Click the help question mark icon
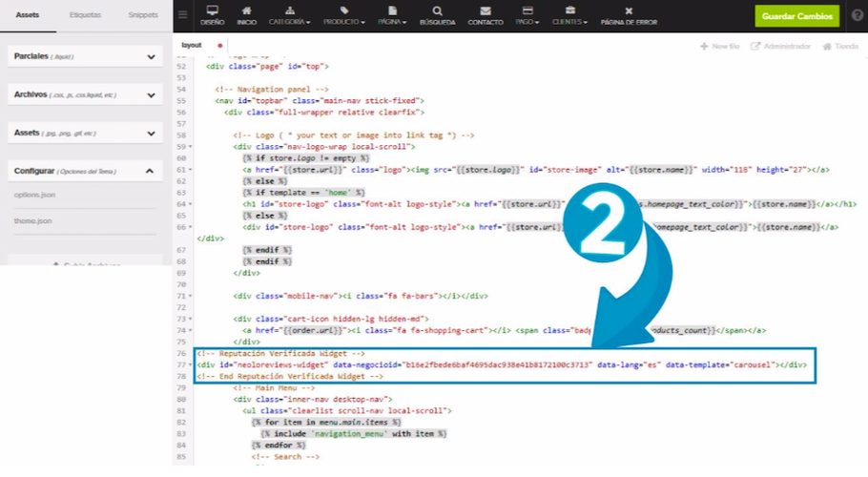The image size is (868, 477). (857, 15)
